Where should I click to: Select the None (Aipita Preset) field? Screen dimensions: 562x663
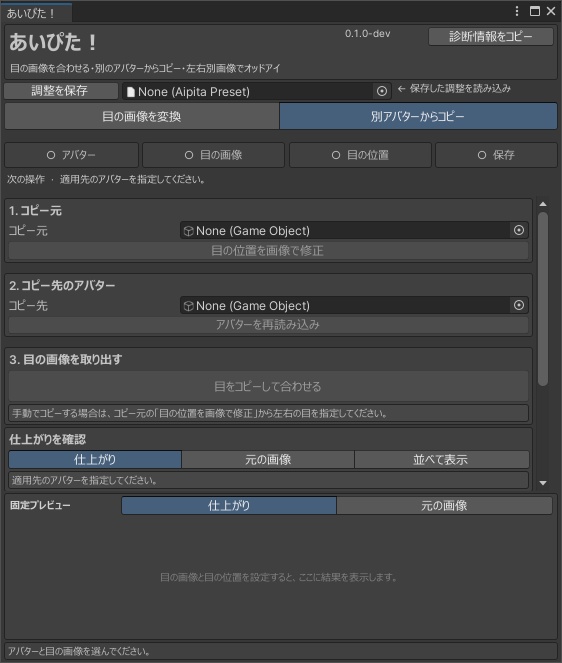tap(256, 91)
